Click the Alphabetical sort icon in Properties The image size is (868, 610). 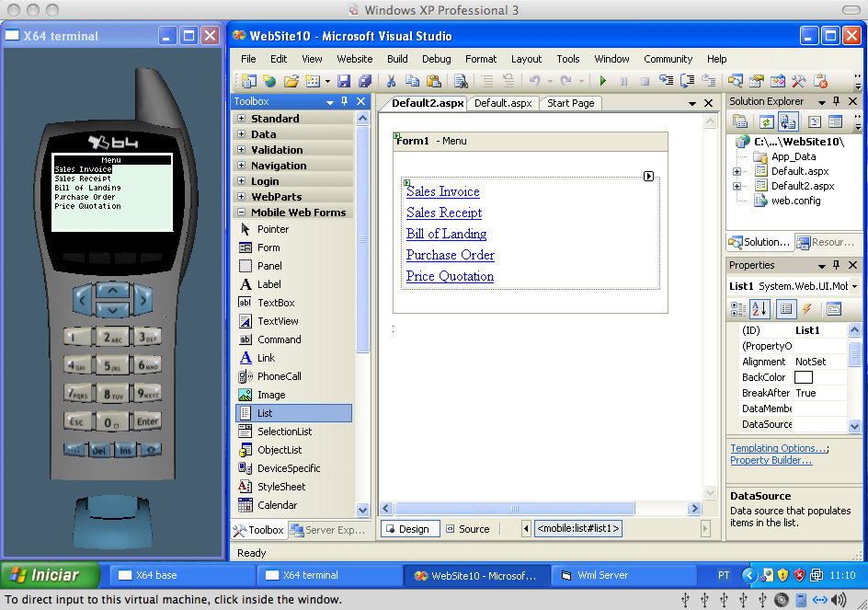(x=759, y=309)
